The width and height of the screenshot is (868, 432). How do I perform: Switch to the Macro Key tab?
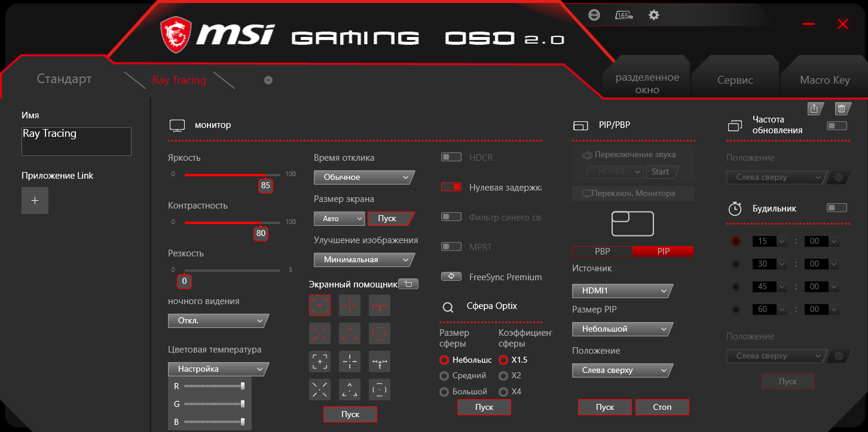point(825,80)
